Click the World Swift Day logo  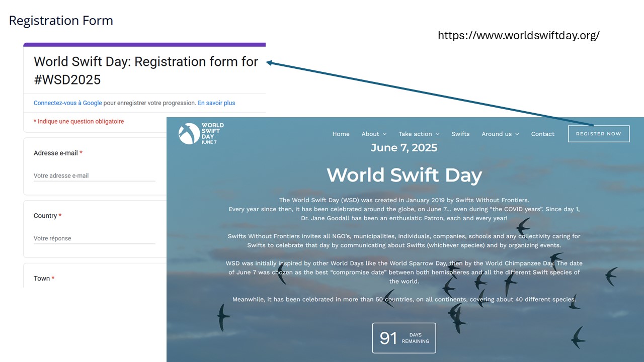(x=201, y=134)
